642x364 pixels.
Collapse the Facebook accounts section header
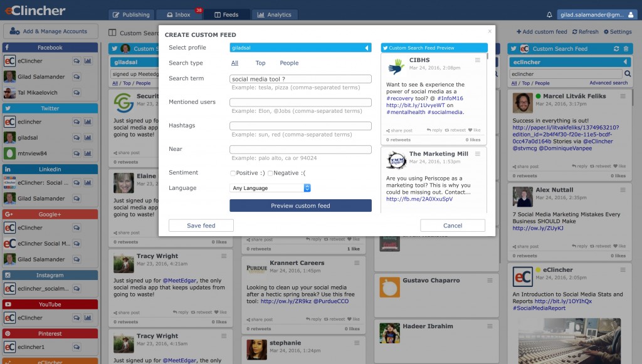(x=50, y=48)
